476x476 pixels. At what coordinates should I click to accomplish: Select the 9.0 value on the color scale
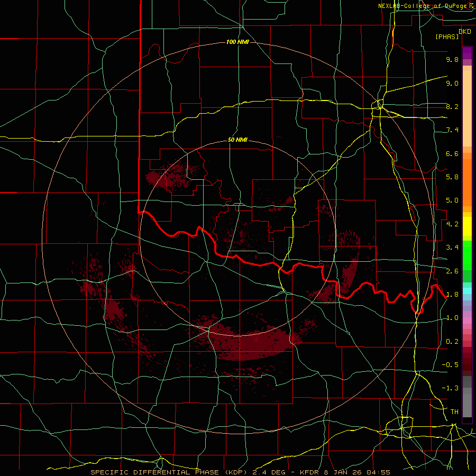[x=452, y=83]
